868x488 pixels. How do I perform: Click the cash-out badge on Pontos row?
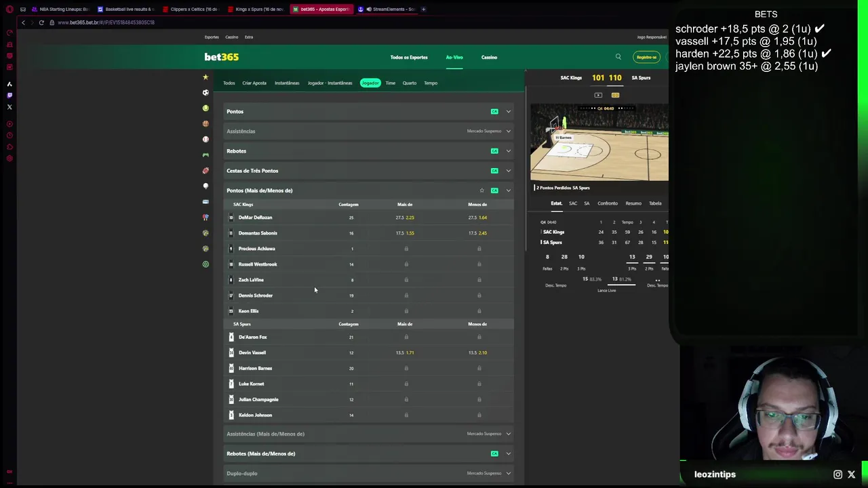494,111
